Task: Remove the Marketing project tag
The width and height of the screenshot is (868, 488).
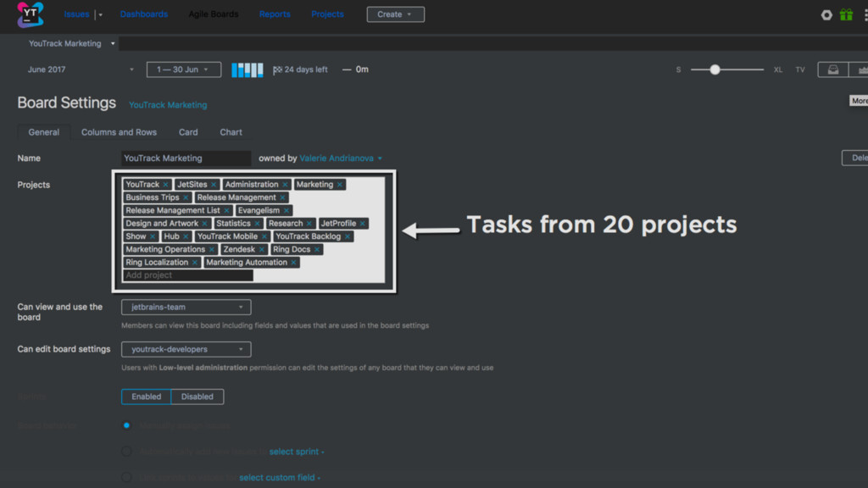Action: [340, 184]
